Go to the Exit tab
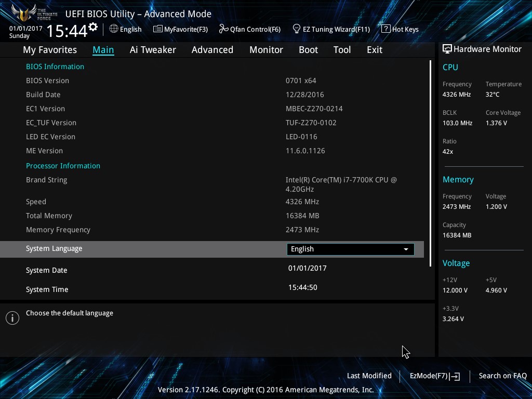Screen dimensions: 532x399 click(374, 49)
